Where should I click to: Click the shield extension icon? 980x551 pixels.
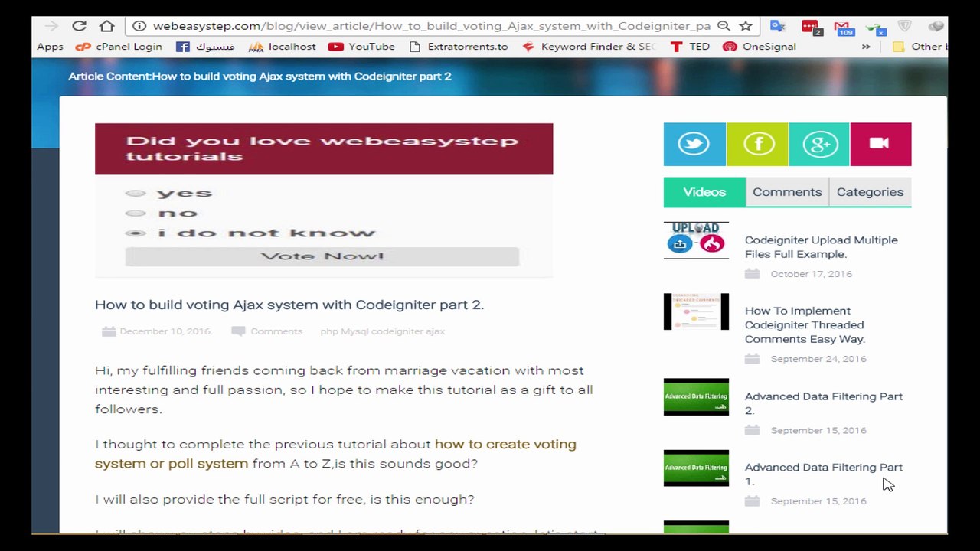pos(905,26)
